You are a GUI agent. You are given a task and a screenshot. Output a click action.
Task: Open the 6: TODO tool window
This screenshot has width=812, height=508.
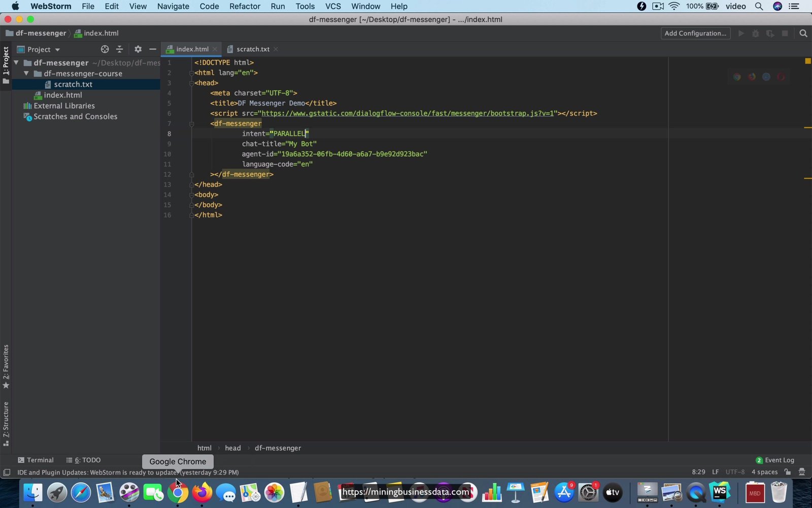(x=83, y=460)
